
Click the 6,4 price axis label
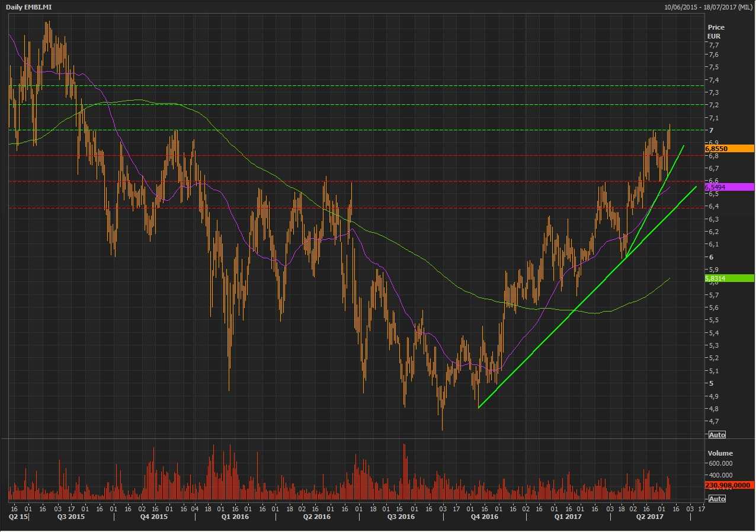tap(713, 206)
